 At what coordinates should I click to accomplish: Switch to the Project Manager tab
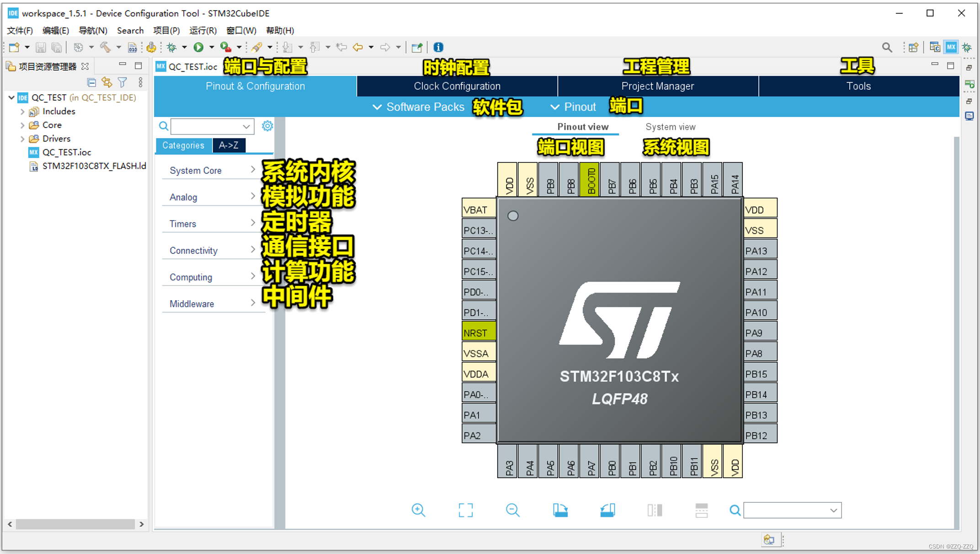coord(657,86)
